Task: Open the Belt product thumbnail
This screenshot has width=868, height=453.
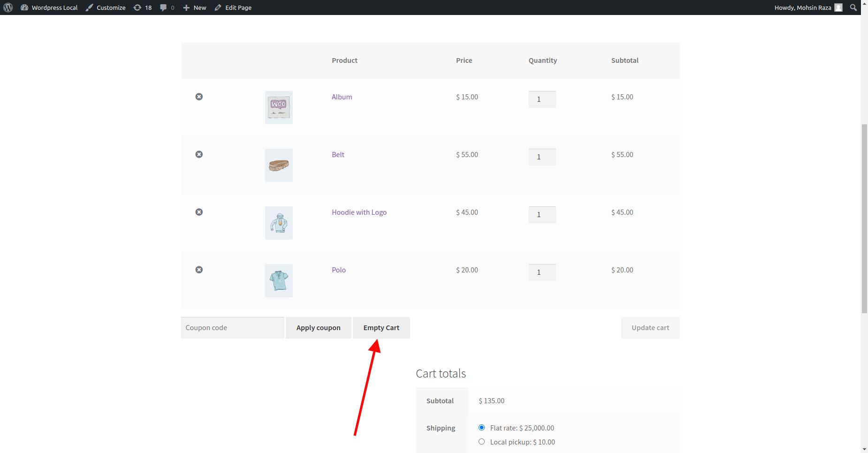Action: pos(279,165)
